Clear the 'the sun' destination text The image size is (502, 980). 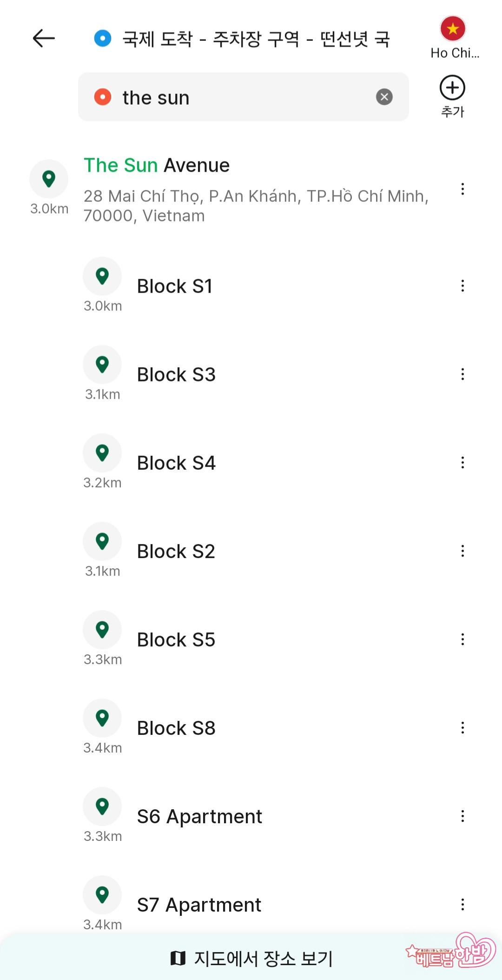(384, 97)
